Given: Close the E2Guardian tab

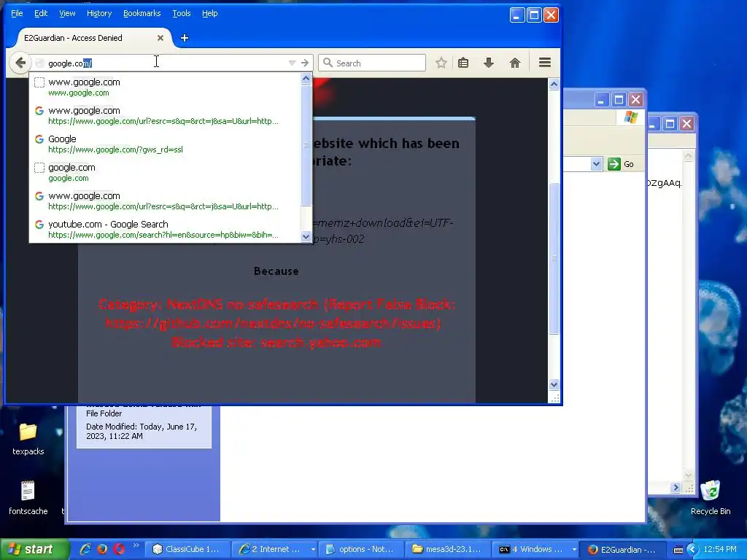Looking at the screenshot, I should [x=160, y=38].
